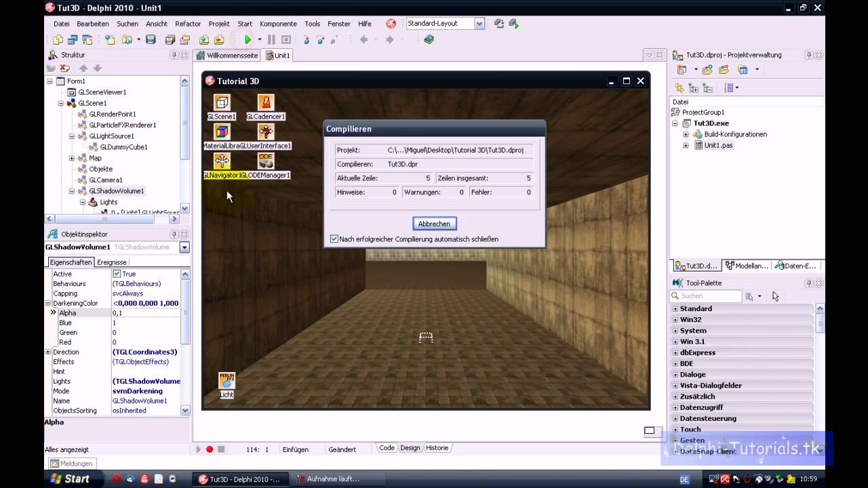
Task: Uncheck automatic close after compile checkbox
Action: pyautogui.click(x=334, y=239)
